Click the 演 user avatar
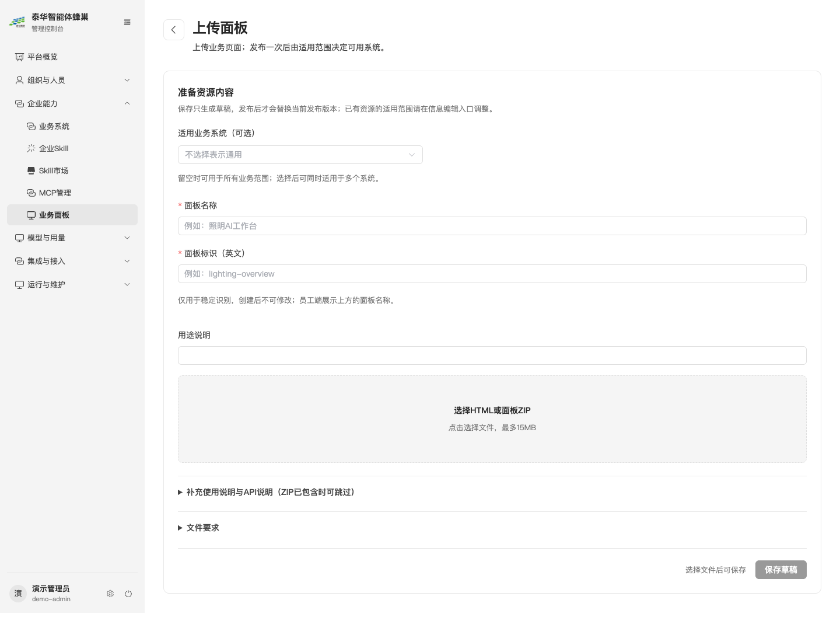The image size is (840, 631). pos(18,594)
